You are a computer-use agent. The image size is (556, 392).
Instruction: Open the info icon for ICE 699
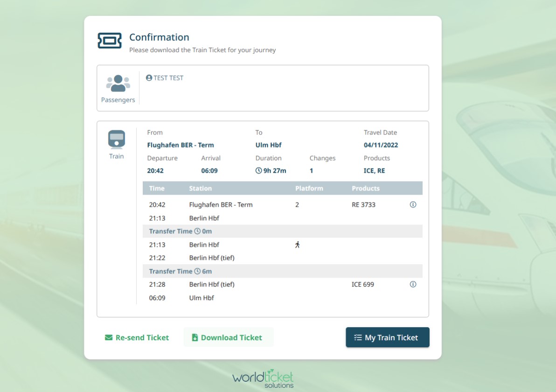coord(413,284)
